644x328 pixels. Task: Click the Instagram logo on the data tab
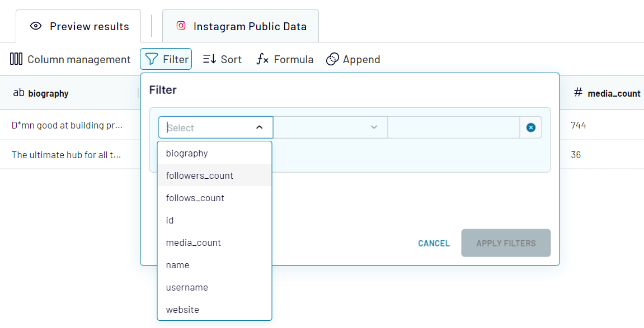(x=181, y=25)
